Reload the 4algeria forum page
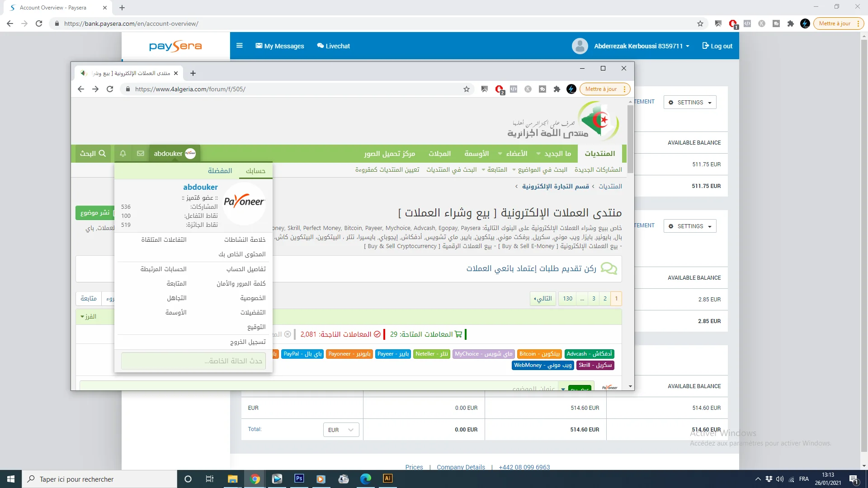The width and height of the screenshot is (868, 488). click(x=110, y=89)
